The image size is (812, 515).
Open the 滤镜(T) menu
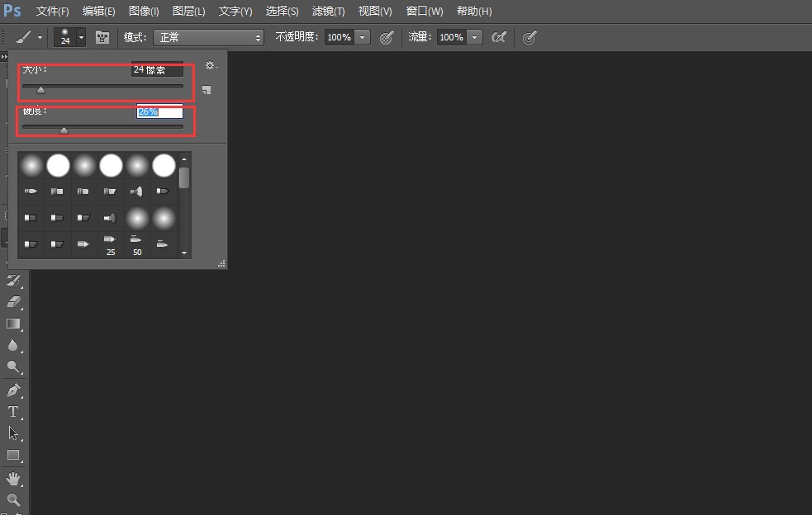coord(328,11)
